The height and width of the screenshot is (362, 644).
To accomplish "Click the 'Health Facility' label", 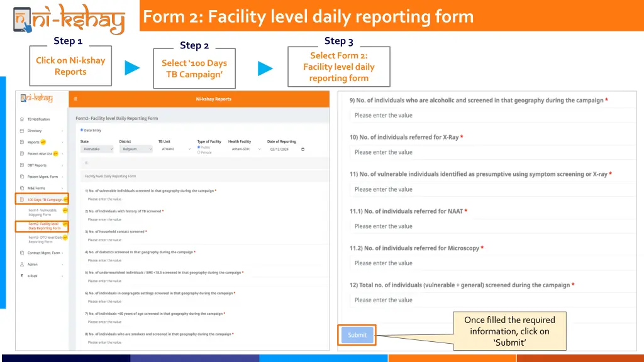I will 240,141.
